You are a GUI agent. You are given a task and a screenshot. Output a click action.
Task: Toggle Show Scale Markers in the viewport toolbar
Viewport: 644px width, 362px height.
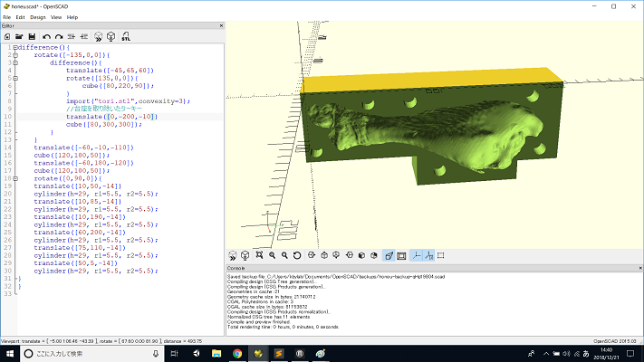428,256
